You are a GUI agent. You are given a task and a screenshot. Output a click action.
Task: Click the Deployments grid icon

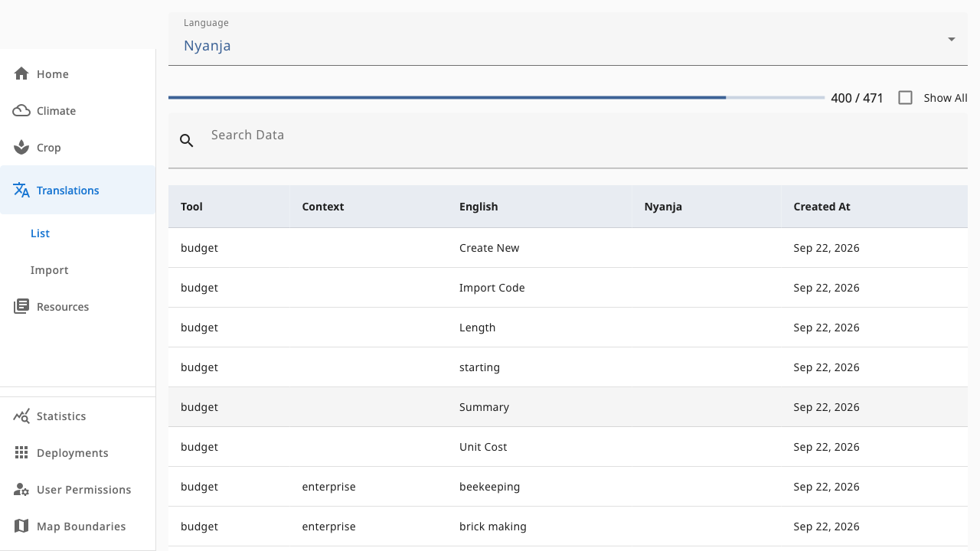tap(21, 452)
